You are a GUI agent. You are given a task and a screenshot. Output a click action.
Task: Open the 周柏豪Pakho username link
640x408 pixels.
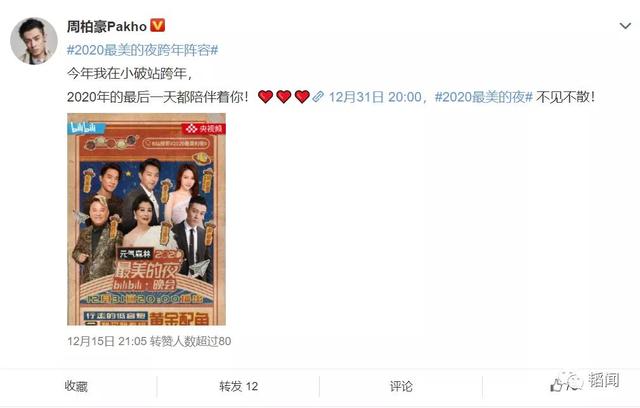[x=107, y=27]
